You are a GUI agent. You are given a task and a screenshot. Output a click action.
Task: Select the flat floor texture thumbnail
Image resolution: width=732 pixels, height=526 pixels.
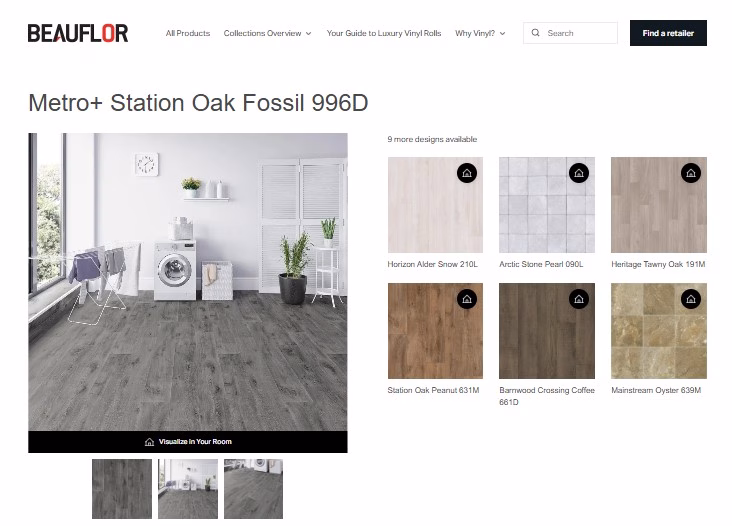[122, 489]
